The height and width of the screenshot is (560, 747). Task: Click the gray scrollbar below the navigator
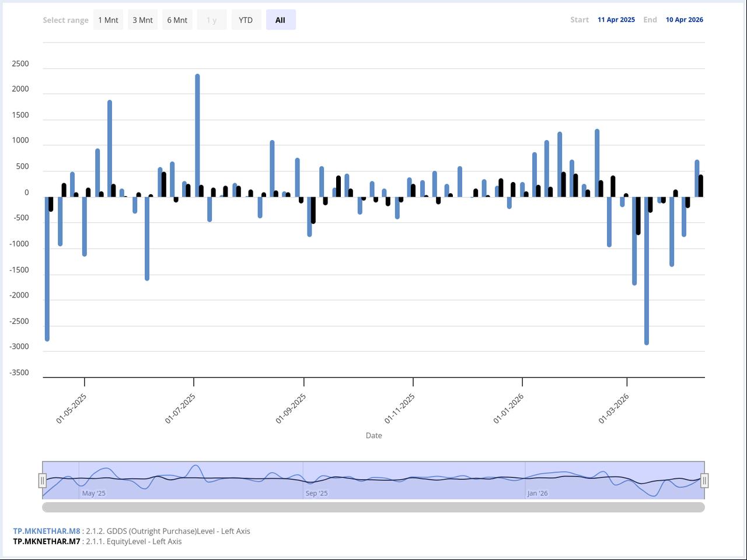tap(373, 506)
